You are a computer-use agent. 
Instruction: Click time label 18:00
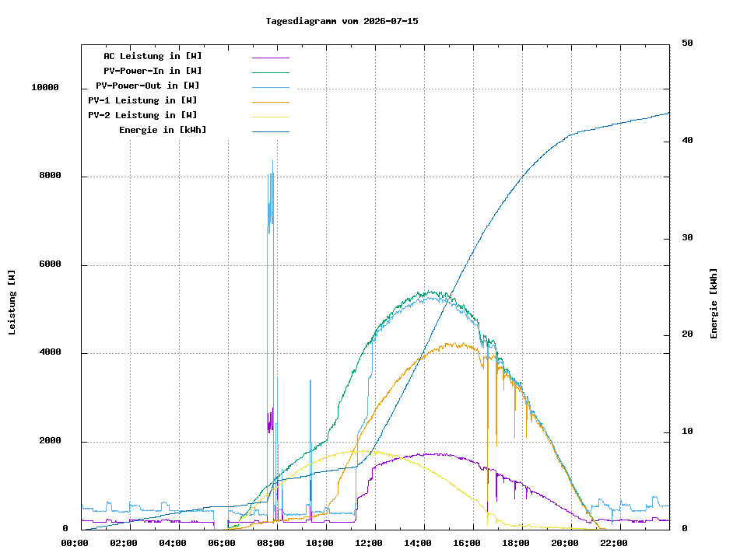[516, 543]
